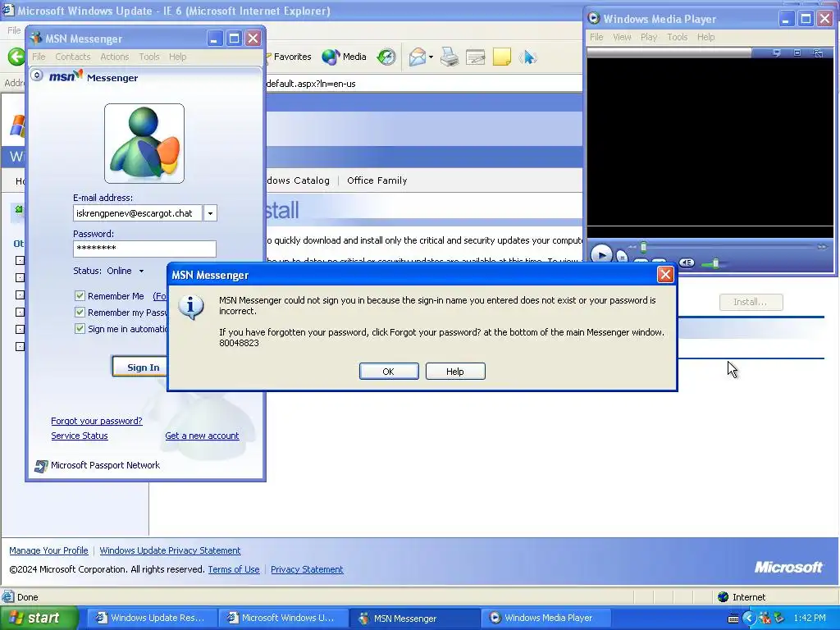This screenshot has width=840, height=630.
Task: Click Stop button in Windows Media Player
Action: [x=622, y=257]
